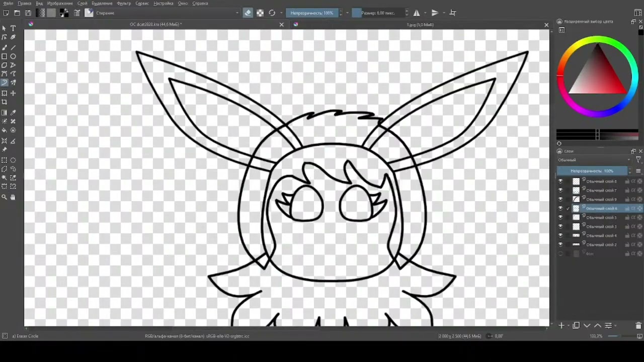
Task: Click the Open file folder icon
Action: click(17, 13)
